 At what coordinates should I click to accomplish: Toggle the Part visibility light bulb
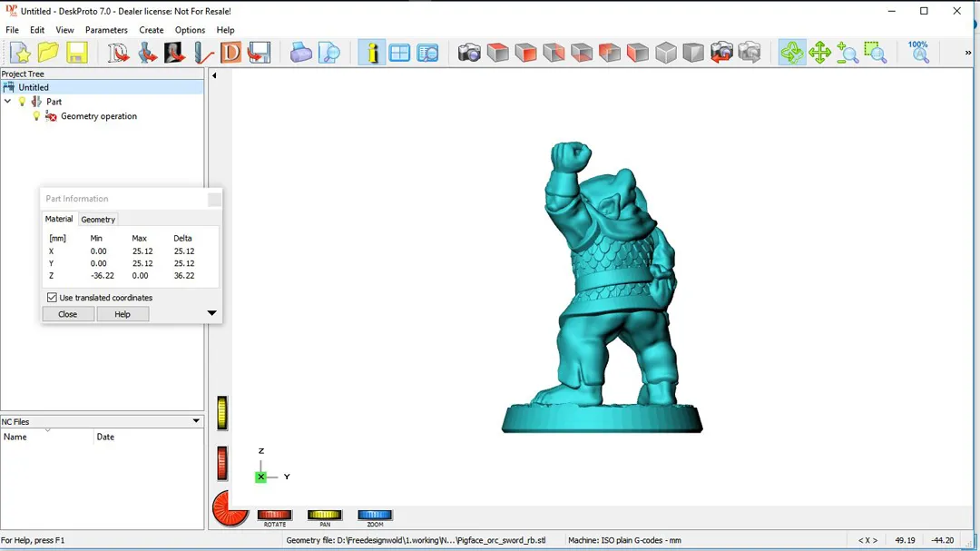coord(23,102)
